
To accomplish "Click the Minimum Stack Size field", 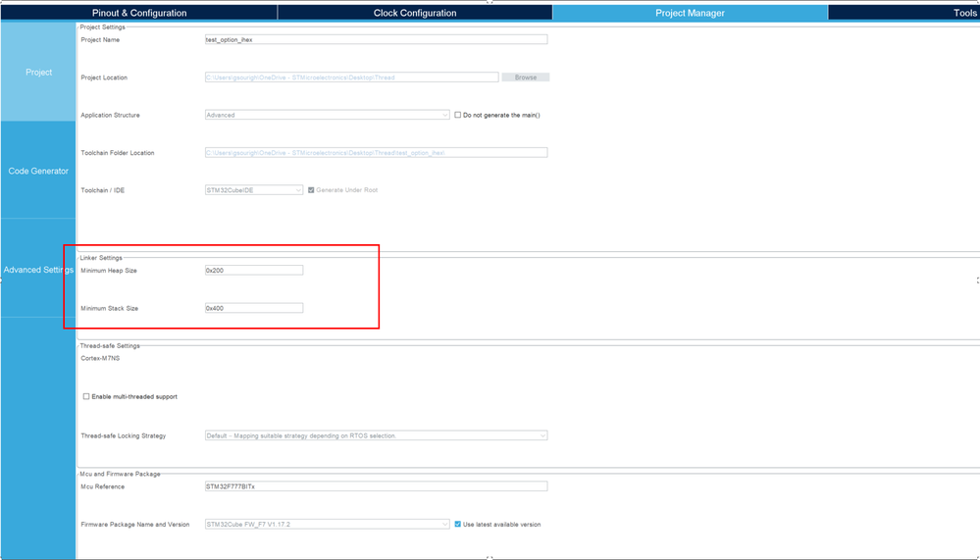I will click(x=254, y=308).
